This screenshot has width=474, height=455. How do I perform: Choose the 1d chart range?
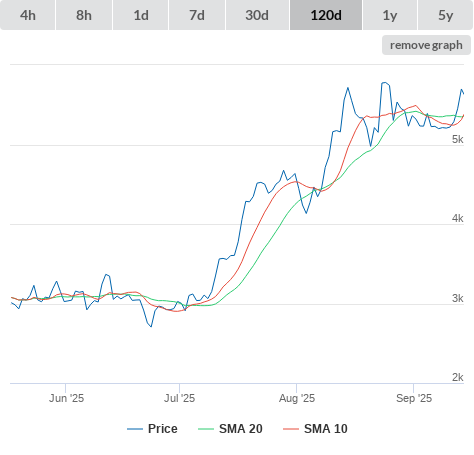click(141, 15)
